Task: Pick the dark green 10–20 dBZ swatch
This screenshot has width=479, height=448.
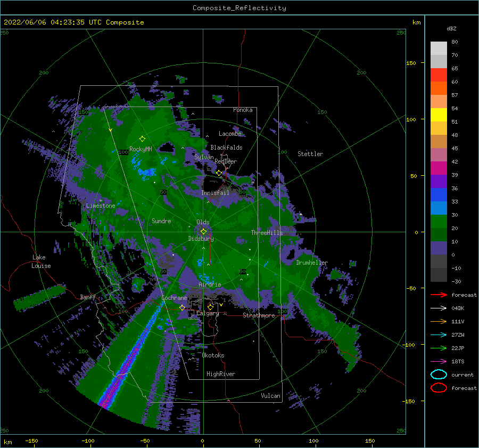Action: [x=439, y=234]
